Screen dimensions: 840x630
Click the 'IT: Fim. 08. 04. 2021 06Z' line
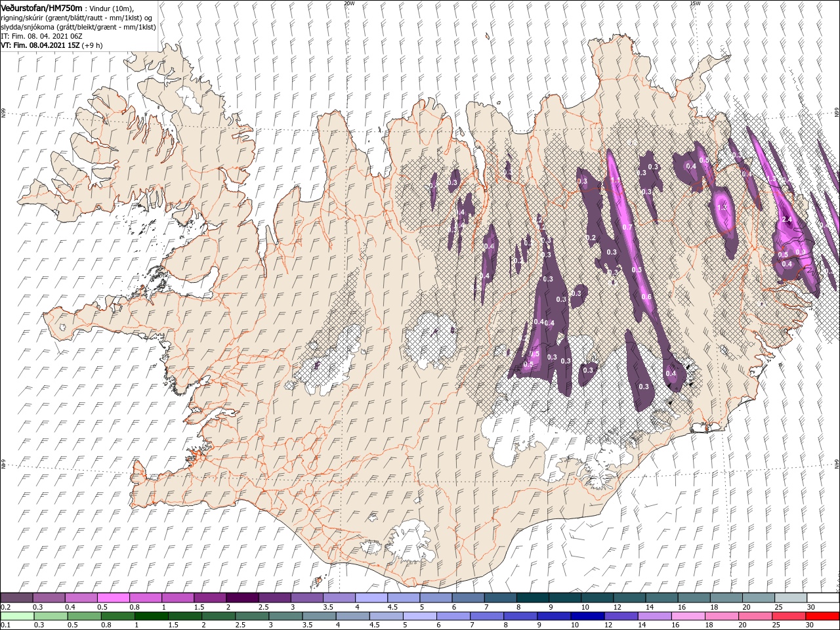coord(41,36)
